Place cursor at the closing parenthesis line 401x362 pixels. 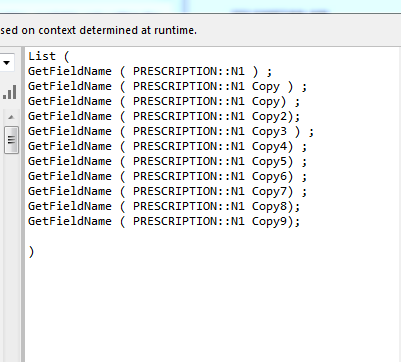tap(31, 252)
